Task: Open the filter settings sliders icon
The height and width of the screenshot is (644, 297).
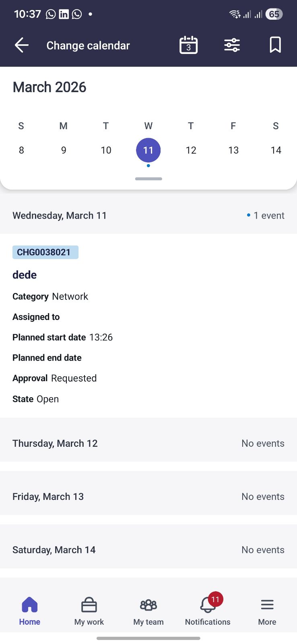Action: (x=232, y=45)
